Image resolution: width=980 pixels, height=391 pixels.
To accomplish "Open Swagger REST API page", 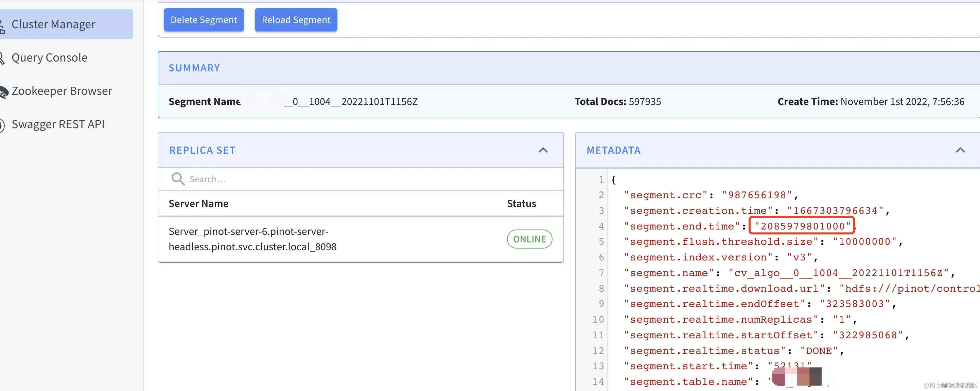I will (x=58, y=124).
